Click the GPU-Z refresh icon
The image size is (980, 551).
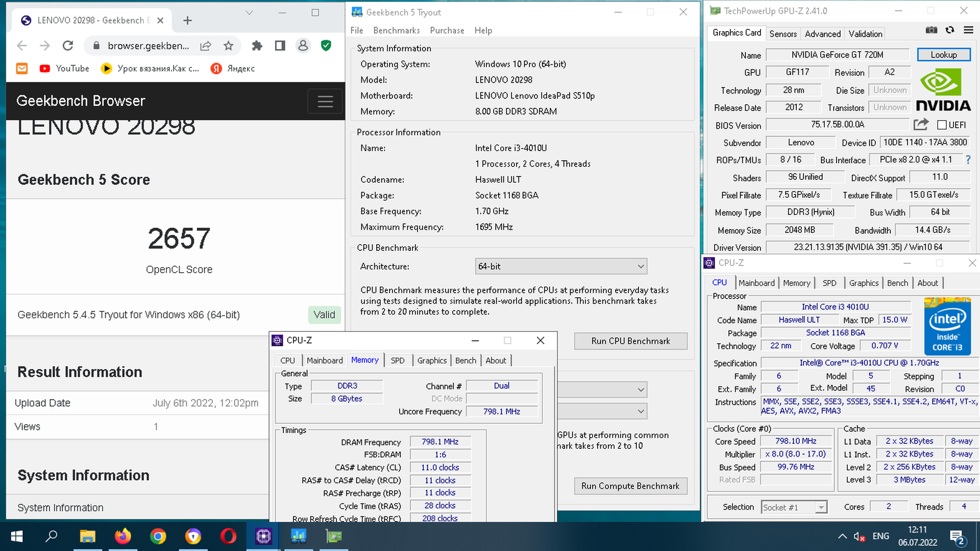tap(950, 30)
